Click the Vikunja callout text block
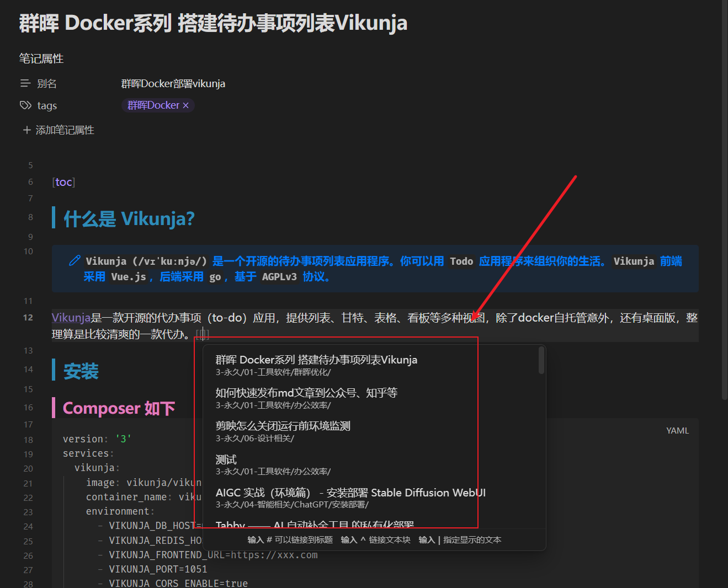The height and width of the screenshot is (588, 728). coord(375,269)
